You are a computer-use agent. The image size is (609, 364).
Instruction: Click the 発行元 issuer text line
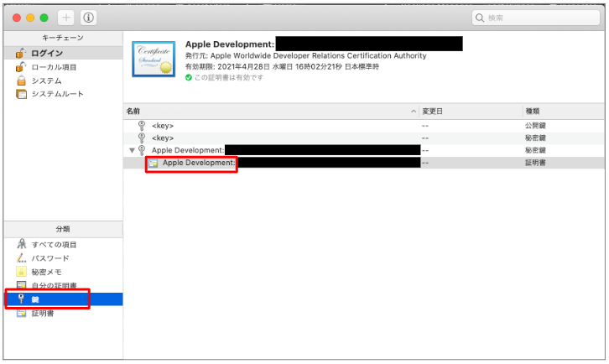305,56
